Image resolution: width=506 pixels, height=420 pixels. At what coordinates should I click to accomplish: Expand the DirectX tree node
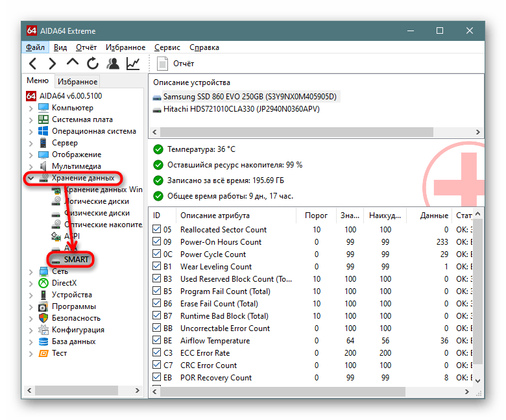click(x=30, y=284)
